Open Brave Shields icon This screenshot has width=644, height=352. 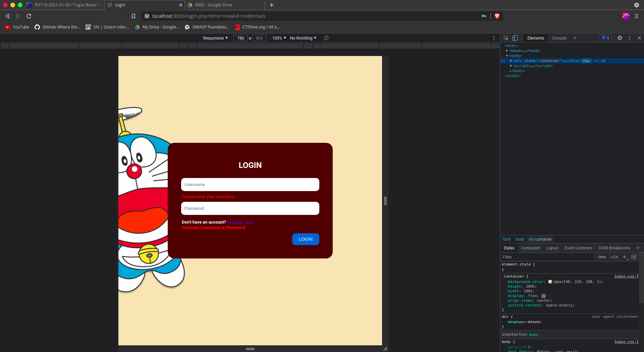point(497,16)
